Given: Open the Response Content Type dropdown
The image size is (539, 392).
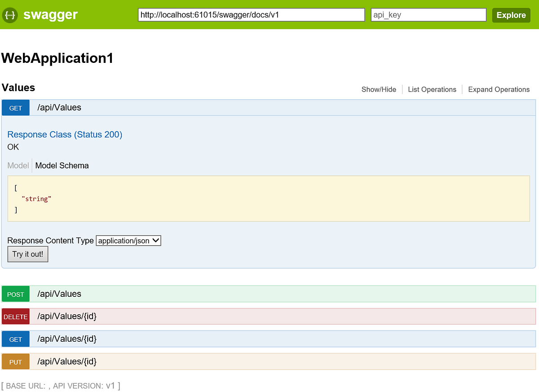Looking at the screenshot, I should coord(128,240).
